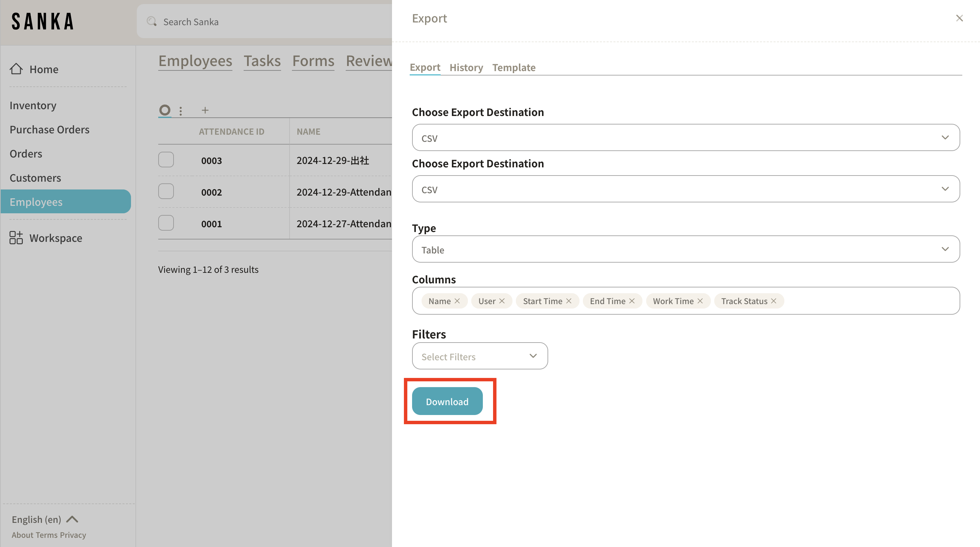Click the plus icon to add view
The height and width of the screenshot is (547, 980).
tap(205, 110)
